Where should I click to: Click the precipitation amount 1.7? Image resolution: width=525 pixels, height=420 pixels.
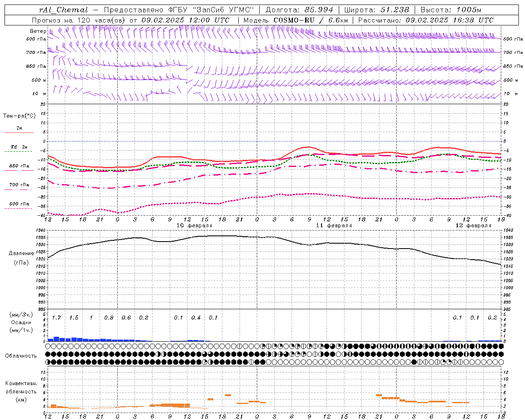click(57, 318)
